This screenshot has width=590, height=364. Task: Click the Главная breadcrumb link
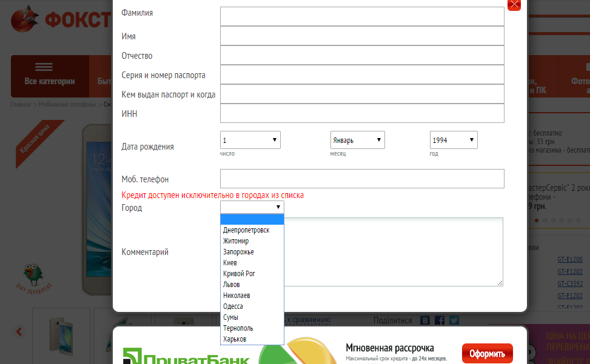(20, 104)
